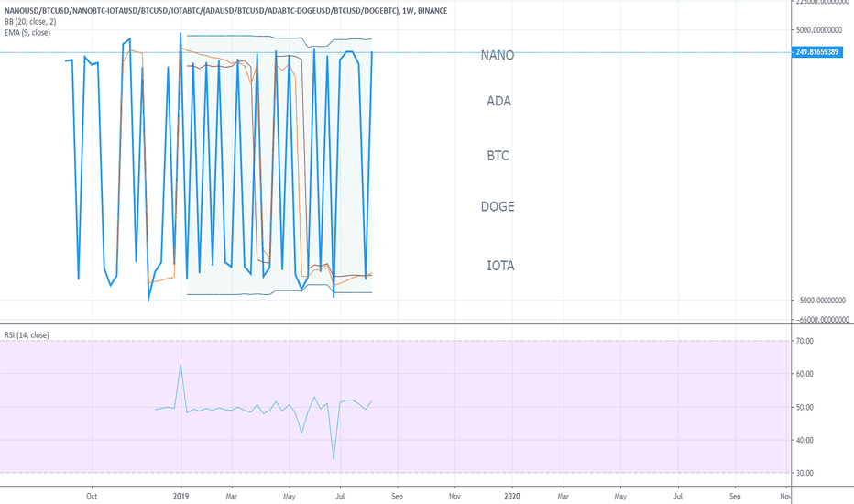Screen dimensions: 854x504
Task: Click the −65000.00000000 price axis label
Action: (823, 320)
